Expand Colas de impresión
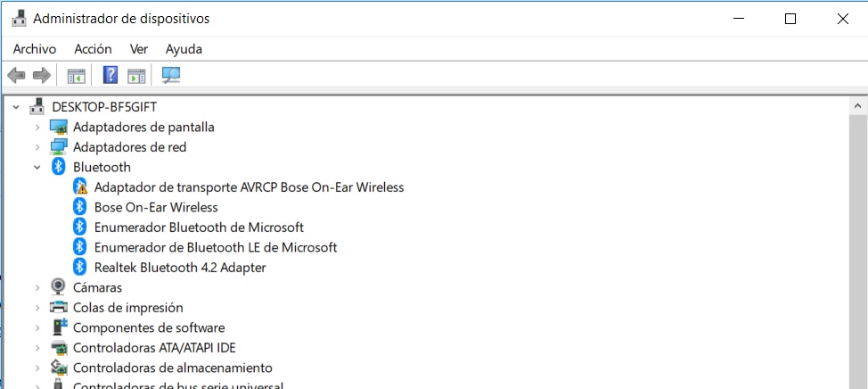The width and height of the screenshot is (868, 389). 37,307
